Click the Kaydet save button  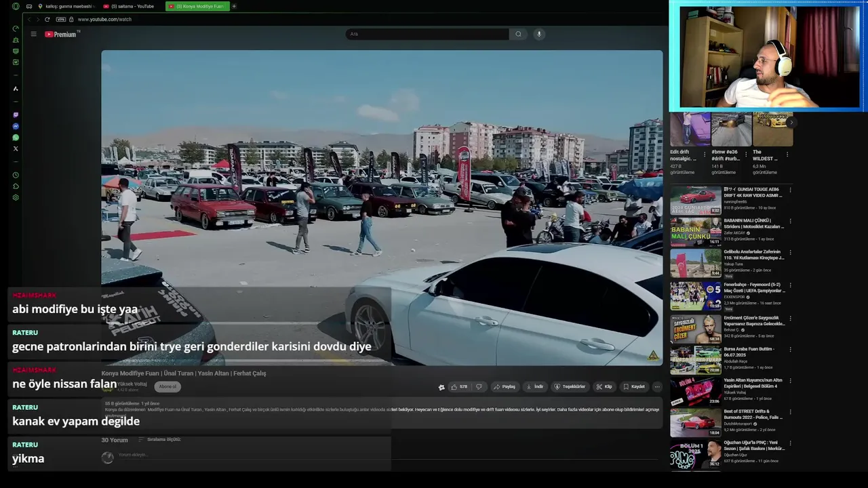(x=634, y=386)
